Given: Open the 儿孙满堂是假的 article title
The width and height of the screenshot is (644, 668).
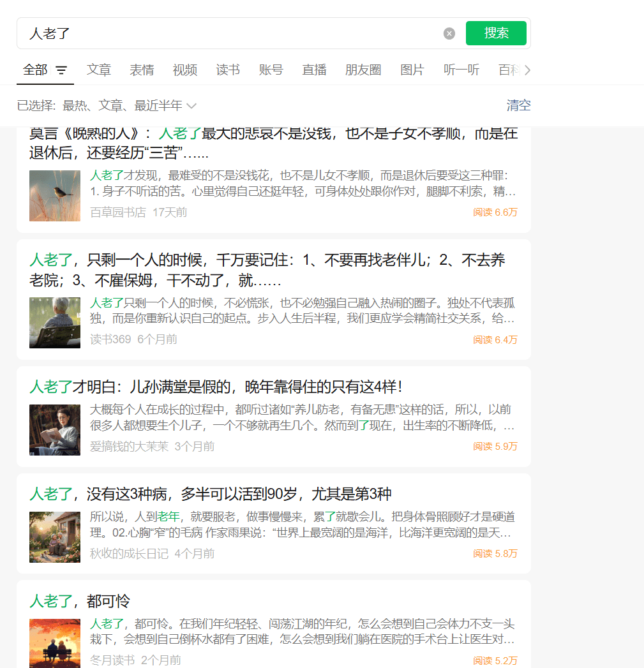Looking at the screenshot, I should pyautogui.click(x=216, y=387).
